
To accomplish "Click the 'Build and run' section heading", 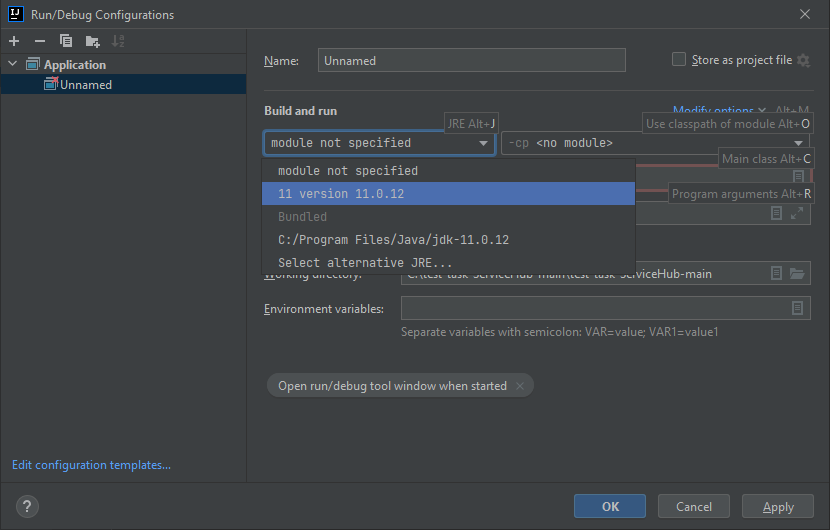I will click(x=300, y=111).
